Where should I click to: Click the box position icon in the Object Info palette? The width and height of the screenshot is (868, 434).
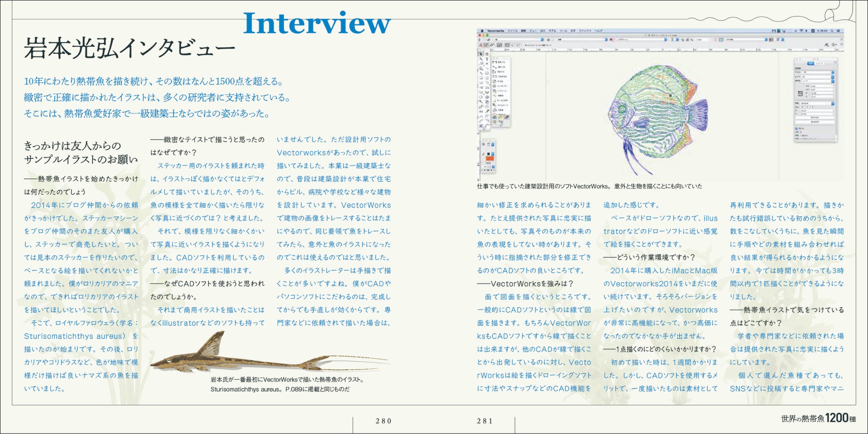pyautogui.click(x=800, y=93)
